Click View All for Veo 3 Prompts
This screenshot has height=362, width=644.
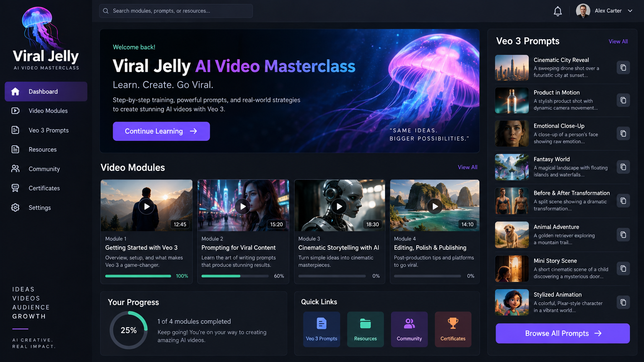coord(618,41)
